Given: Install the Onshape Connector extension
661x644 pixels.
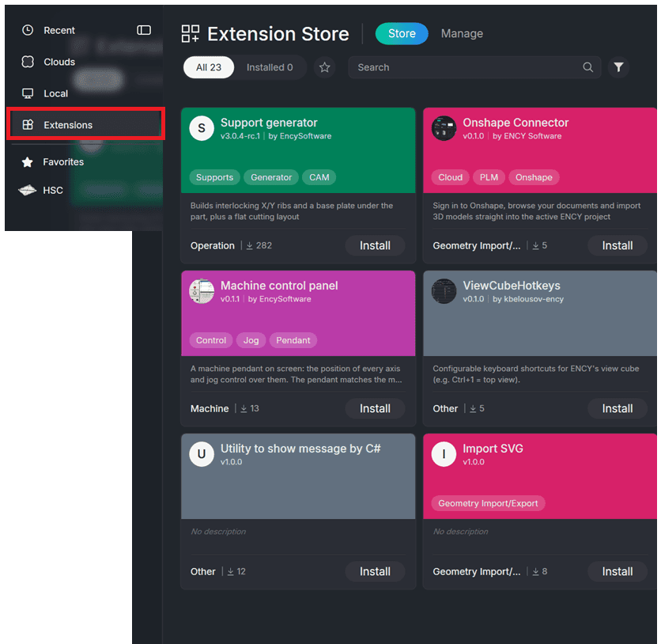Looking at the screenshot, I should (618, 245).
